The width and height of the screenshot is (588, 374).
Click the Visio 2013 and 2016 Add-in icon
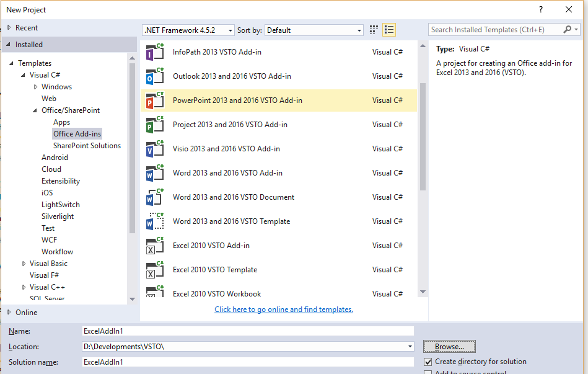[x=154, y=149]
